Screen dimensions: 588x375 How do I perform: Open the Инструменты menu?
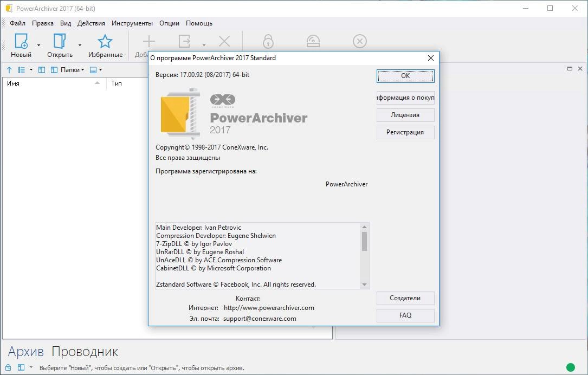click(x=132, y=23)
